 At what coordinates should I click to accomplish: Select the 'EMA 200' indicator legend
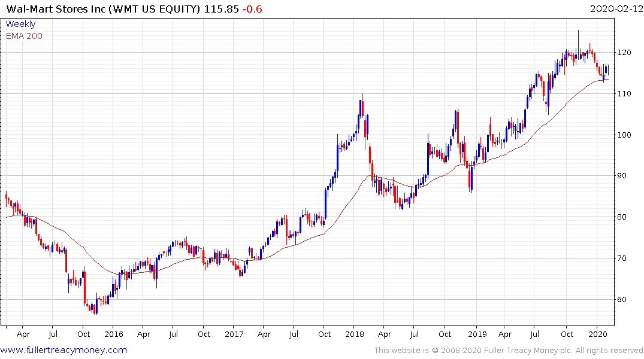[x=24, y=36]
